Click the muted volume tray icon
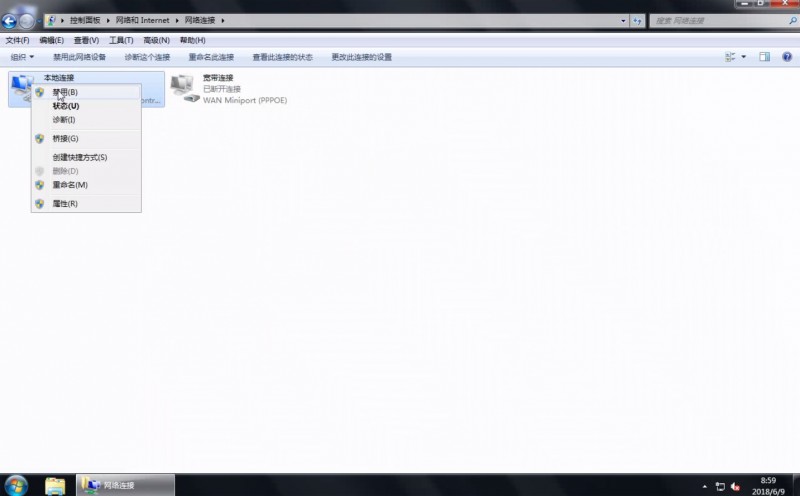Image resolution: width=800 pixels, height=496 pixels. pyautogui.click(x=735, y=486)
